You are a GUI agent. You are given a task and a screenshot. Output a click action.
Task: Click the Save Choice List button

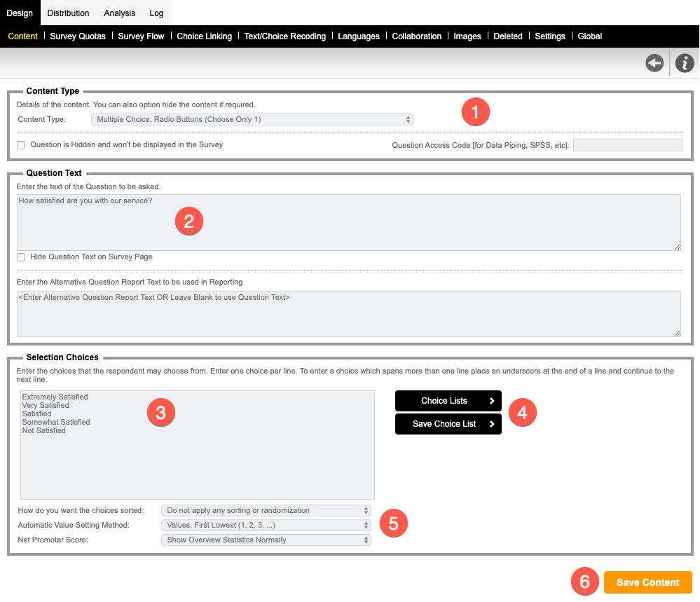coord(448,424)
